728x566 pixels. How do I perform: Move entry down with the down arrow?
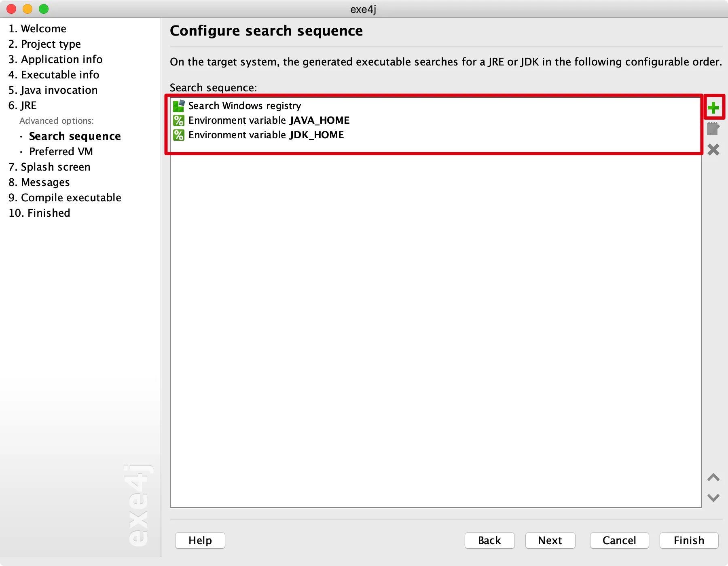click(x=713, y=498)
